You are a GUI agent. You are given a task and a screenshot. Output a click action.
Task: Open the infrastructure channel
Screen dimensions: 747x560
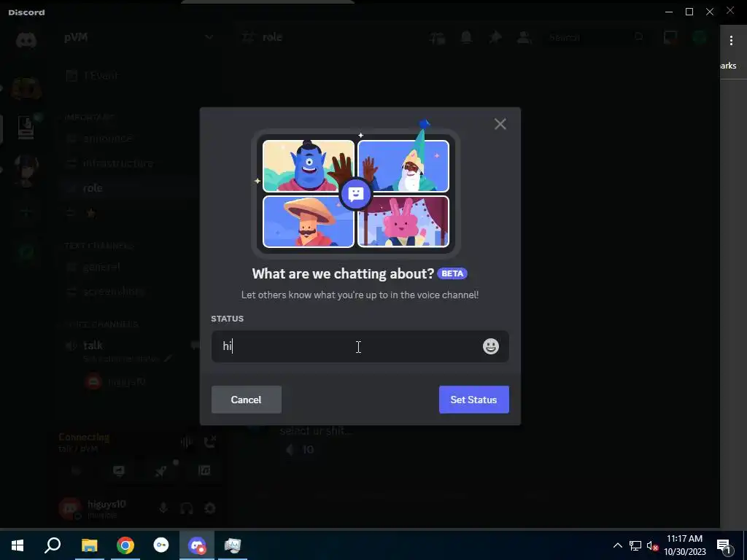(x=117, y=163)
